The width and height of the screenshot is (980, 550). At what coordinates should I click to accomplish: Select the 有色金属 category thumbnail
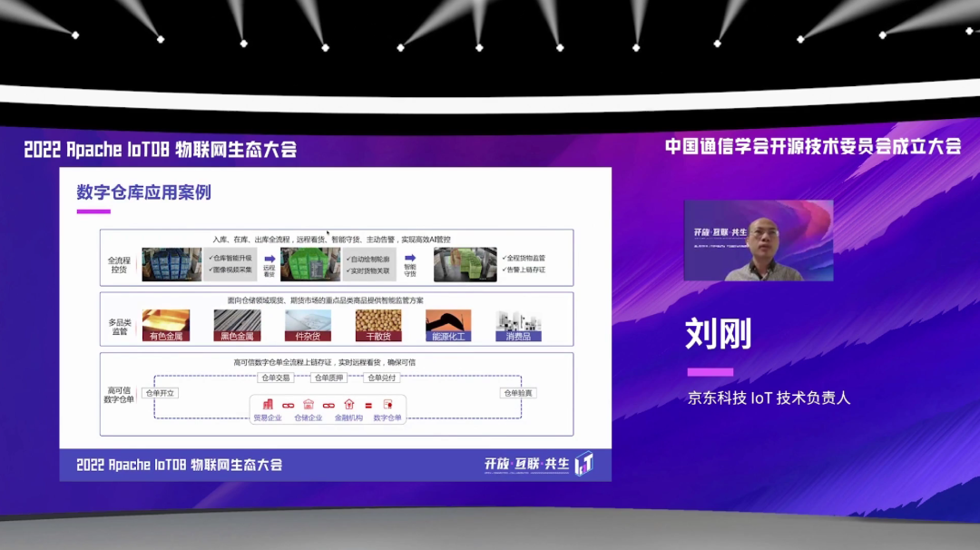point(166,325)
